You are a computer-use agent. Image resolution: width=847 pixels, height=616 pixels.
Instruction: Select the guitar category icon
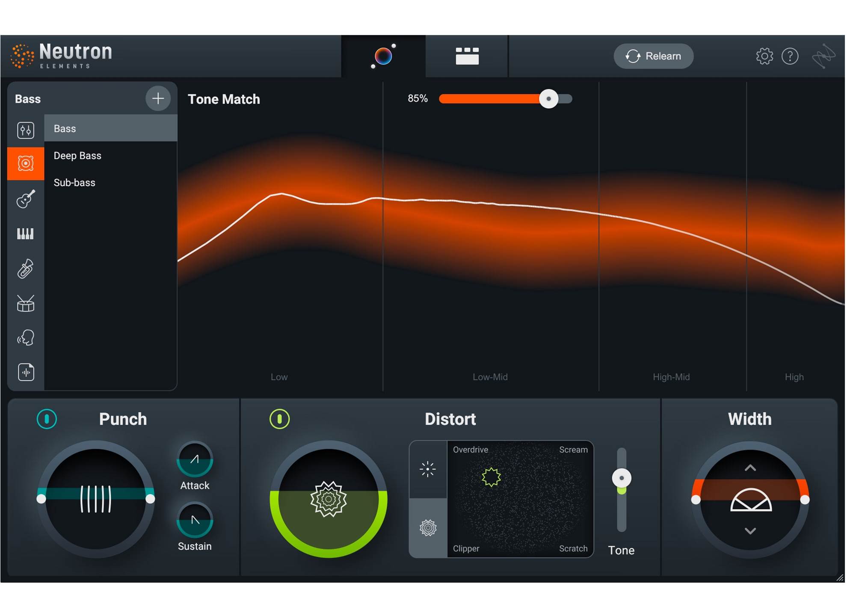(26, 199)
